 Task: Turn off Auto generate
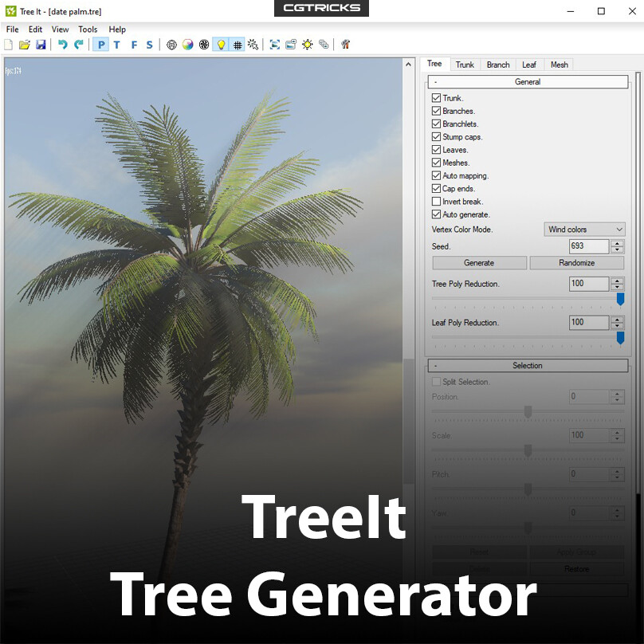(436, 214)
